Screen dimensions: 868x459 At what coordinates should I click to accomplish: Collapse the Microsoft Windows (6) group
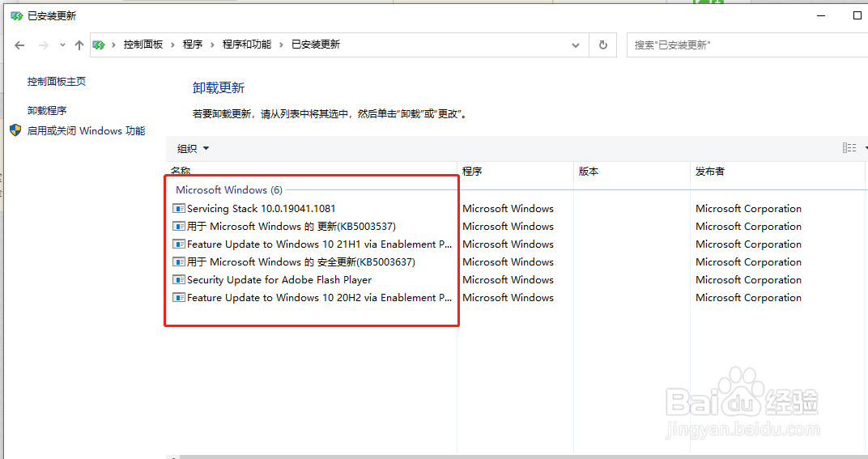coord(229,190)
